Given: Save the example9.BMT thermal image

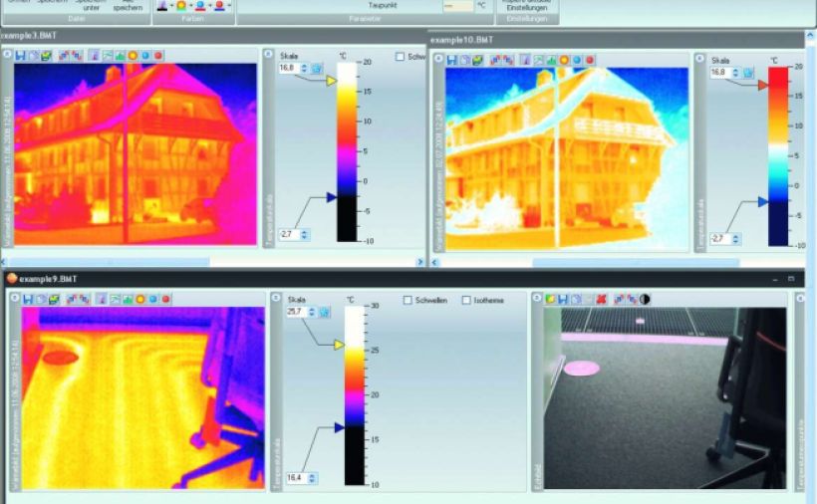Looking at the screenshot, I should (28, 299).
